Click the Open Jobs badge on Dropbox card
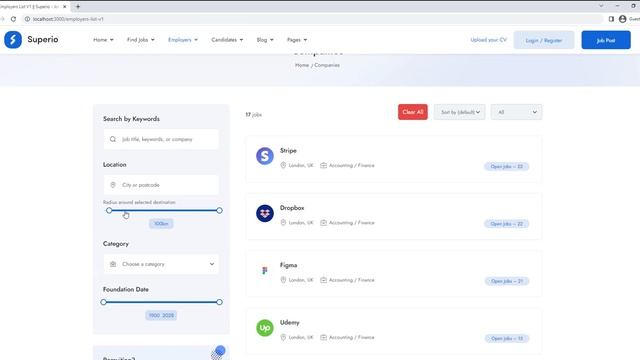 coord(507,224)
